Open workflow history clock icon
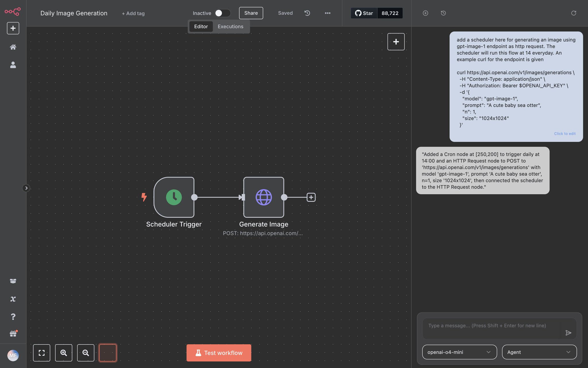This screenshot has height=368, width=588. click(307, 13)
